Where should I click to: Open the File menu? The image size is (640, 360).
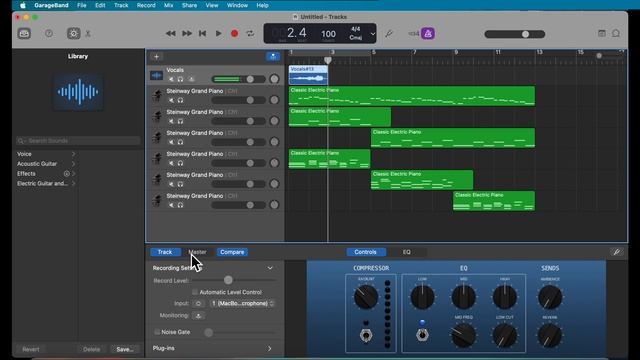coord(82,5)
